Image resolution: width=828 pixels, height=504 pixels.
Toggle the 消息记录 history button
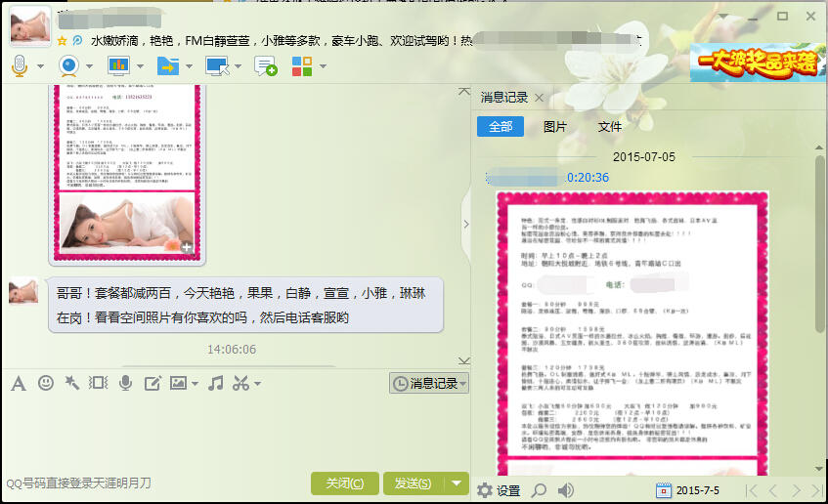click(x=429, y=383)
